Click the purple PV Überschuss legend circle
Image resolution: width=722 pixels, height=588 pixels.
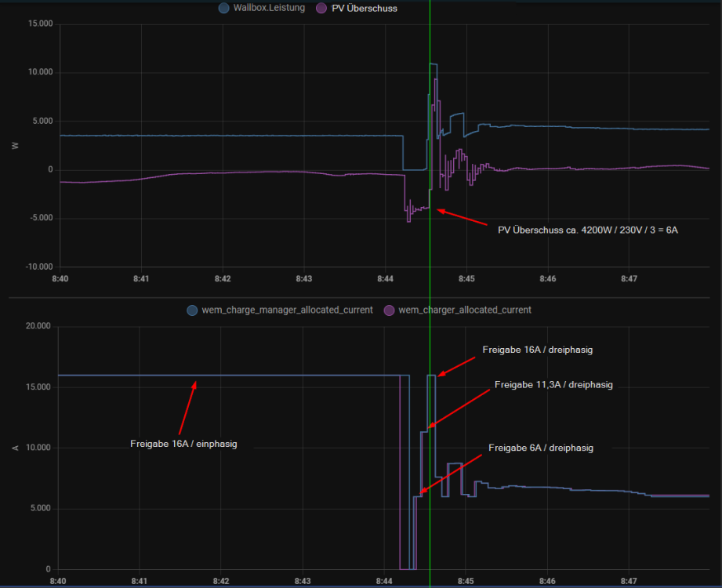click(322, 9)
